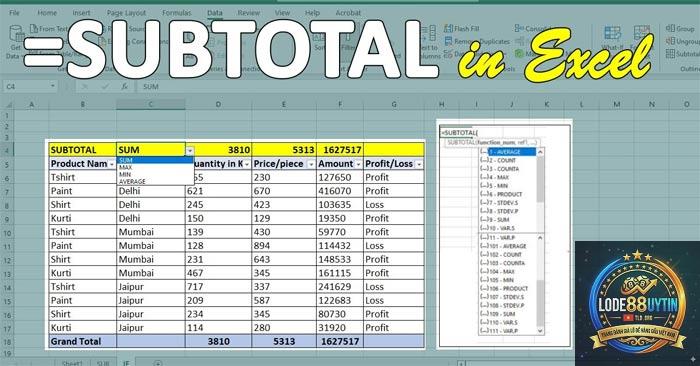Select column G header
This screenshot has width=700, height=366.
click(394, 104)
